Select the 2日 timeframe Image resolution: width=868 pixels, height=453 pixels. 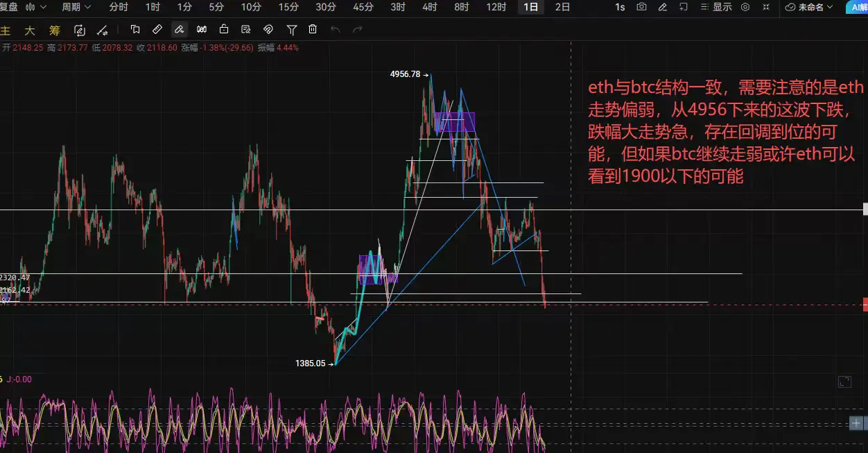pyautogui.click(x=563, y=7)
